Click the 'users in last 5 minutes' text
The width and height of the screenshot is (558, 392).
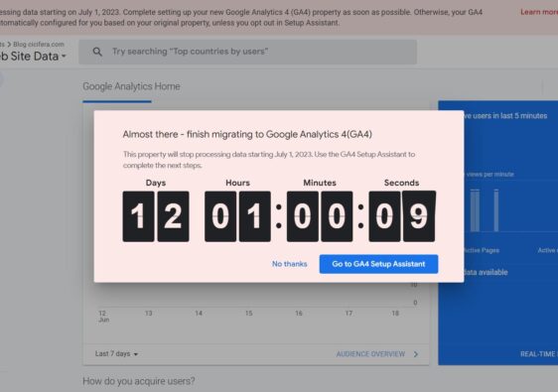510,116
